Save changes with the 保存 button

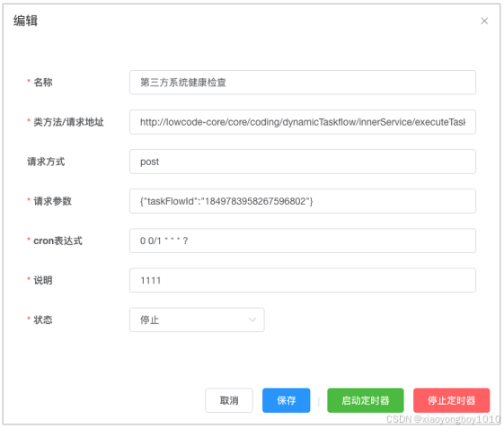(286, 400)
